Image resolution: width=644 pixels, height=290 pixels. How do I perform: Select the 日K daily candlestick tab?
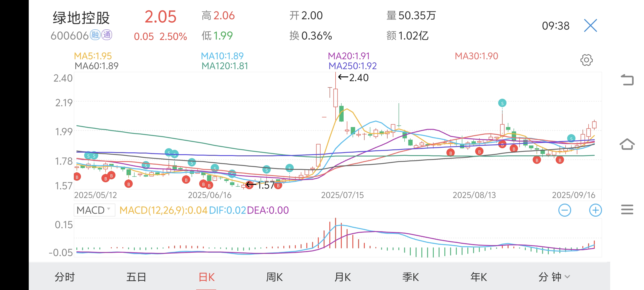[x=207, y=277]
